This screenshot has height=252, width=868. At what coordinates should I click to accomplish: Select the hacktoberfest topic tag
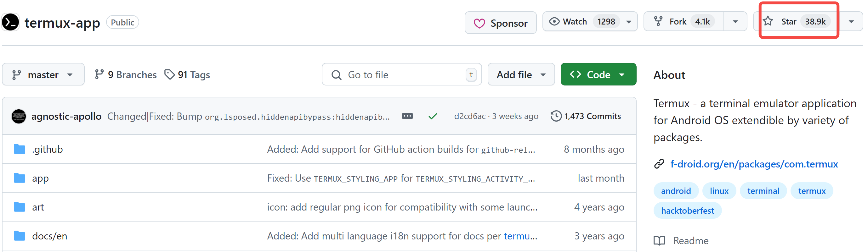(687, 211)
